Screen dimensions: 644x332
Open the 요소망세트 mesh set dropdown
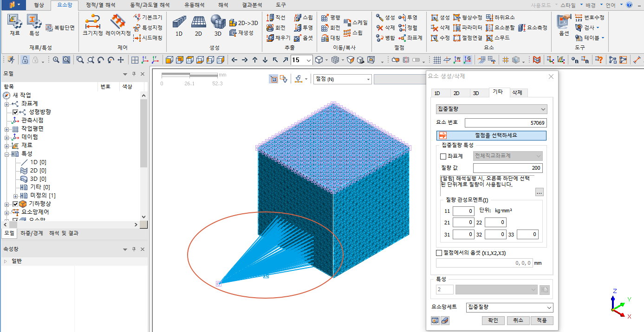pyautogui.click(x=509, y=307)
